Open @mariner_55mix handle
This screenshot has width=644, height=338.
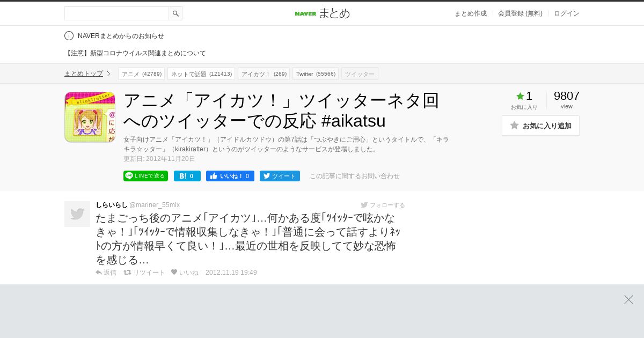pyautogui.click(x=155, y=205)
